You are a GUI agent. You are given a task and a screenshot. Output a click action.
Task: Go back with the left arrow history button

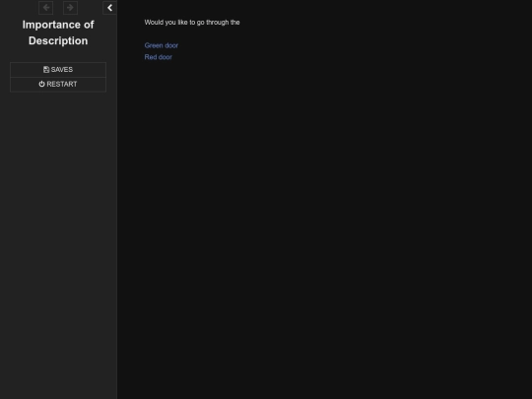tap(45, 8)
